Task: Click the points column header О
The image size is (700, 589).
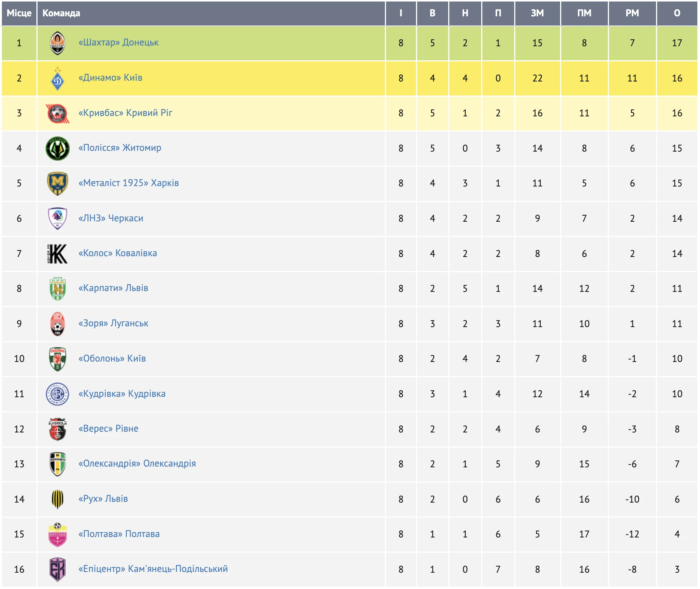Action: (x=677, y=13)
